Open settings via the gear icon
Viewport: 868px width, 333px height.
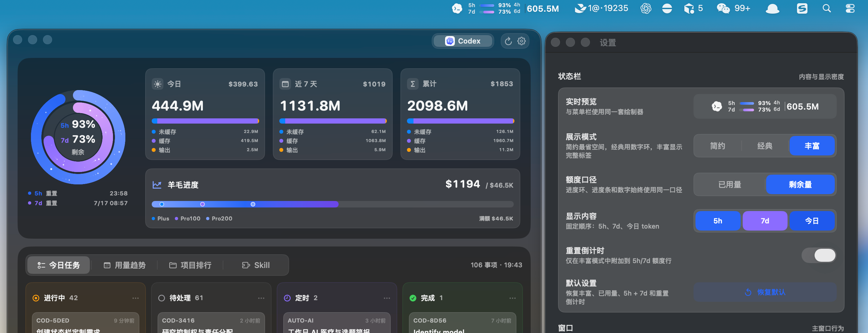(x=521, y=41)
